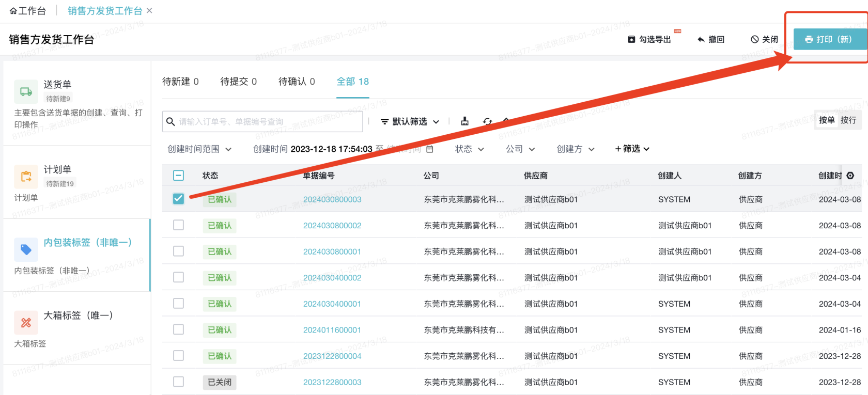Select the 内包装标签 tag icon
This screenshot has width=868, height=395.
click(x=26, y=250)
